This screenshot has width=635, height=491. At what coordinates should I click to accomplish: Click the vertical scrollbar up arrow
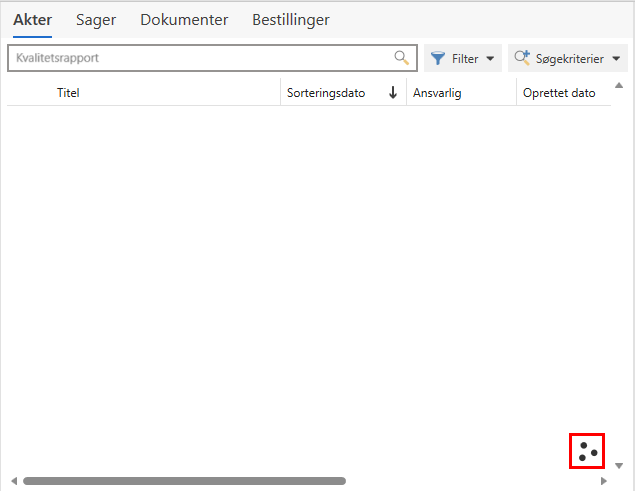pos(618,85)
